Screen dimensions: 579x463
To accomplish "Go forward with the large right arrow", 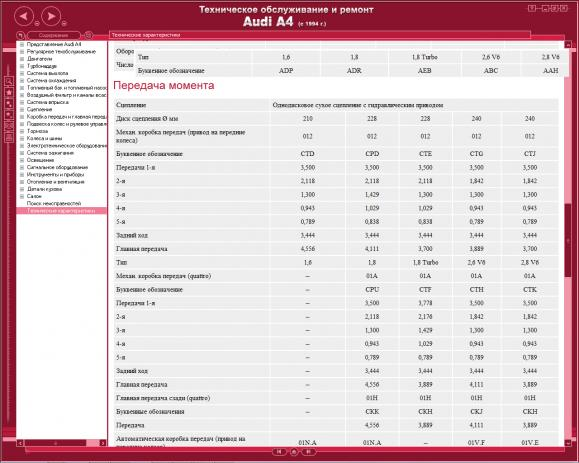I will point(51,16).
